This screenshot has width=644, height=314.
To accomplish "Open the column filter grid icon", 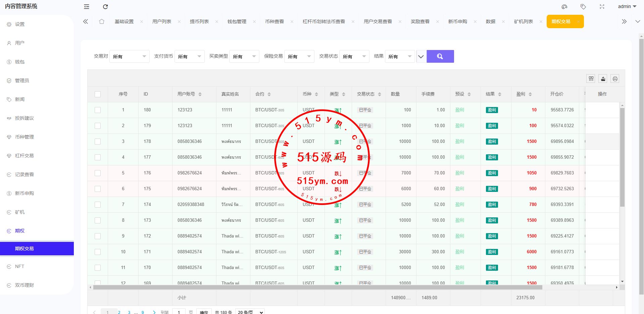I will pyautogui.click(x=591, y=78).
